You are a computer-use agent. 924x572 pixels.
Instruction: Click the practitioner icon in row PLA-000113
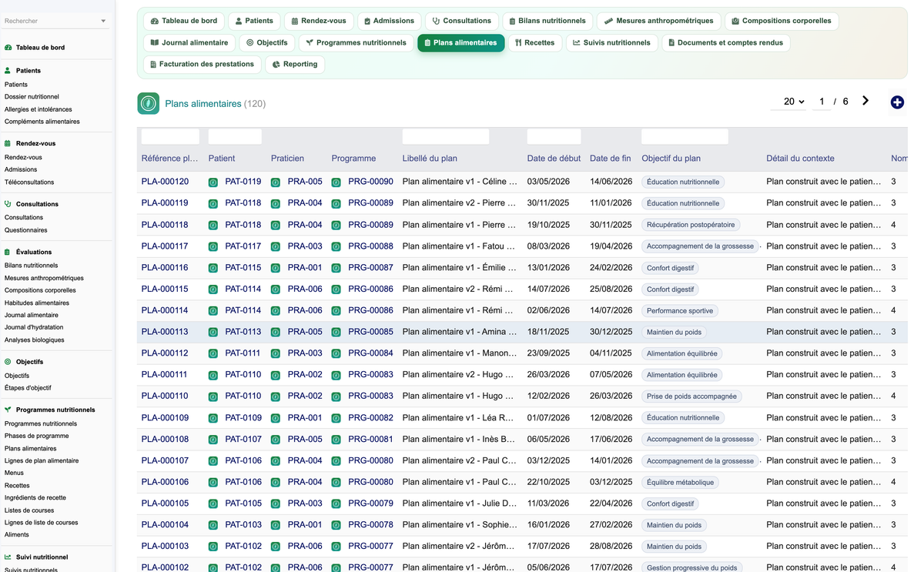[276, 333]
